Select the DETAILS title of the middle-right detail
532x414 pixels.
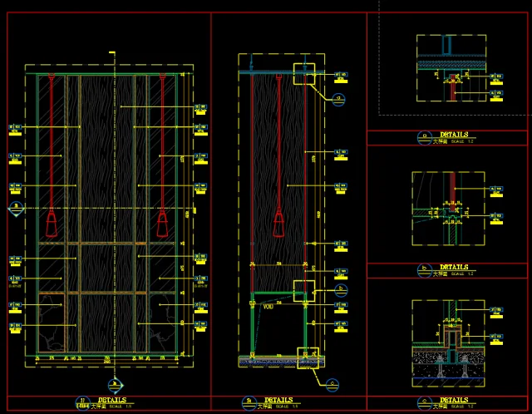454,268
